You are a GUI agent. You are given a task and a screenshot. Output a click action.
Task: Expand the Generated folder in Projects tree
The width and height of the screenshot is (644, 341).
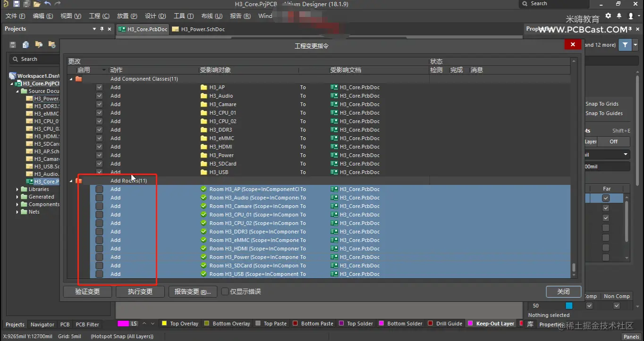pos(17,197)
